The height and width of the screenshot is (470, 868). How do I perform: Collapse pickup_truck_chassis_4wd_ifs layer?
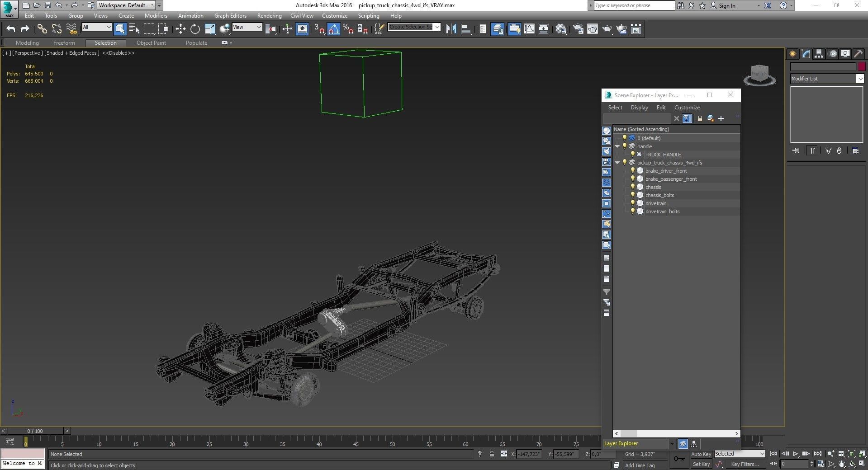coord(617,163)
